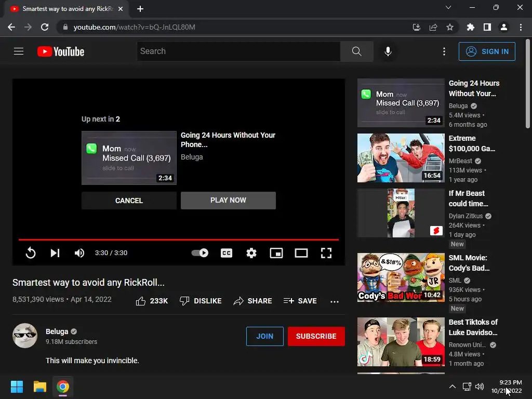Toggle closed captions CC button
The width and height of the screenshot is (532, 399).
pos(227,253)
